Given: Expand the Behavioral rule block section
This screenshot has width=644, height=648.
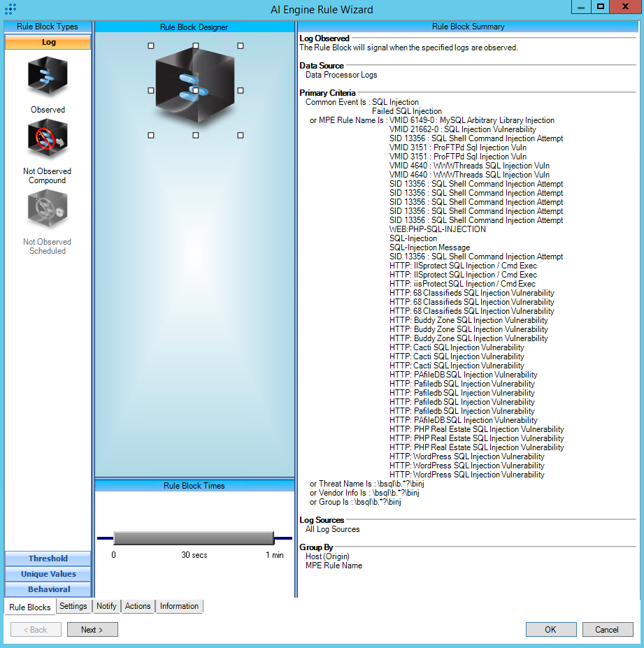Looking at the screenshot, I should click(x=48, y=589).
